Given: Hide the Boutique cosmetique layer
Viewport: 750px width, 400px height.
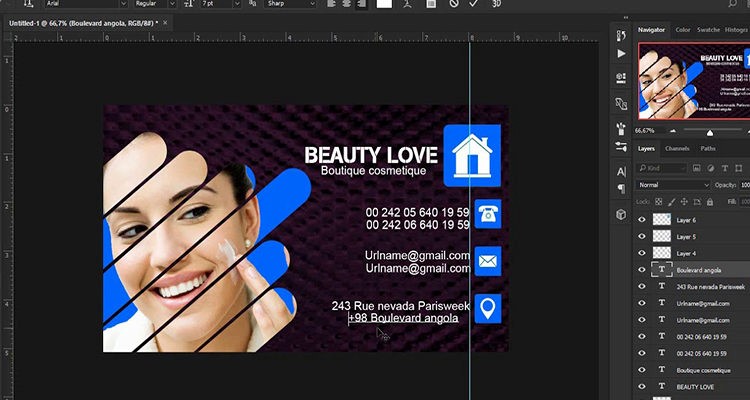Looking at the screenshot, I should (x=642, y=370).
